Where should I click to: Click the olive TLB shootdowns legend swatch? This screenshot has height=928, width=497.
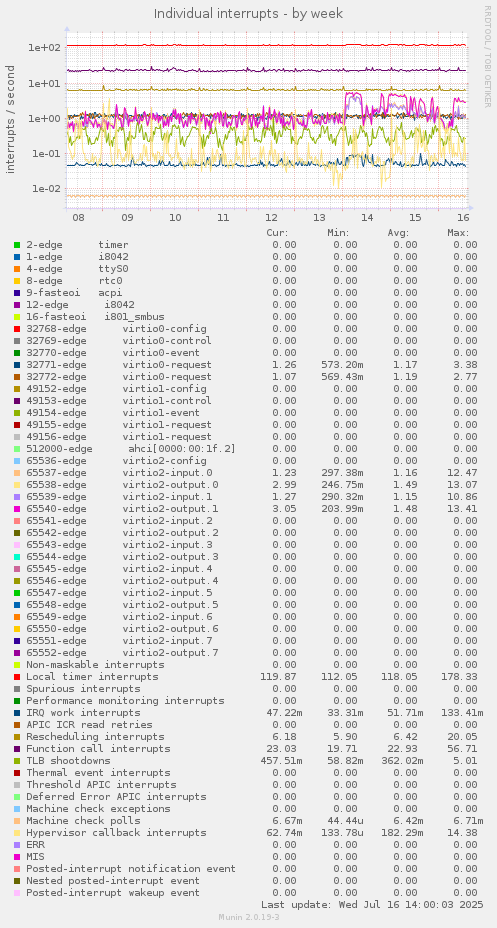pos(17,761)
